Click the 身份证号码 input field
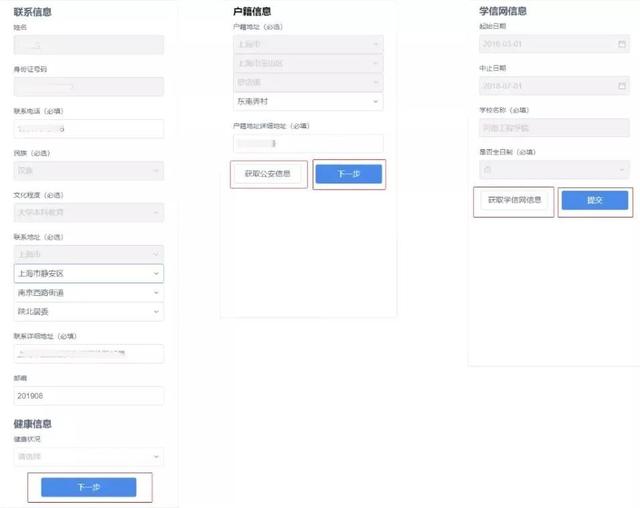Viewport: 640px width, 508px height. 89,87
